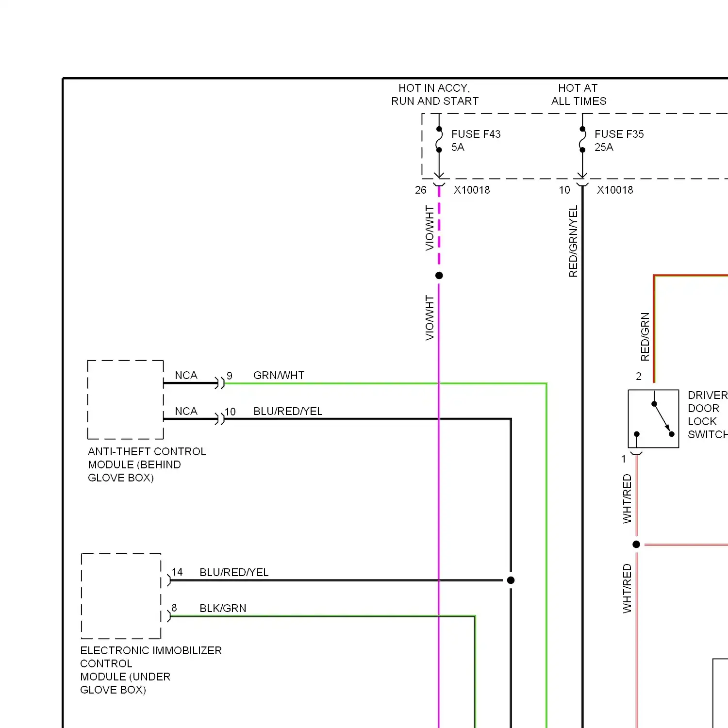728x728 pixels.
Task: Click the NCA label above the BLU/RED/YEL wire
Action: [x=186, y=412]
